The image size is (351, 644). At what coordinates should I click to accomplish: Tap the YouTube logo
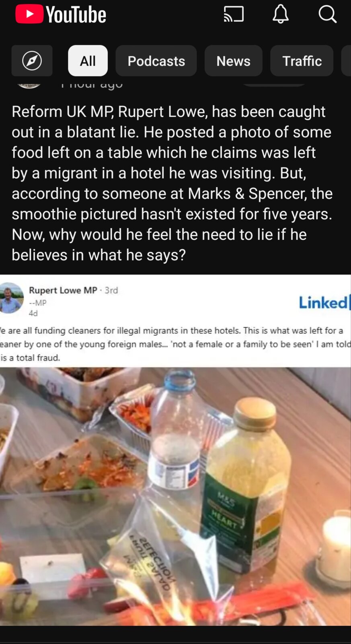[61, 14]
